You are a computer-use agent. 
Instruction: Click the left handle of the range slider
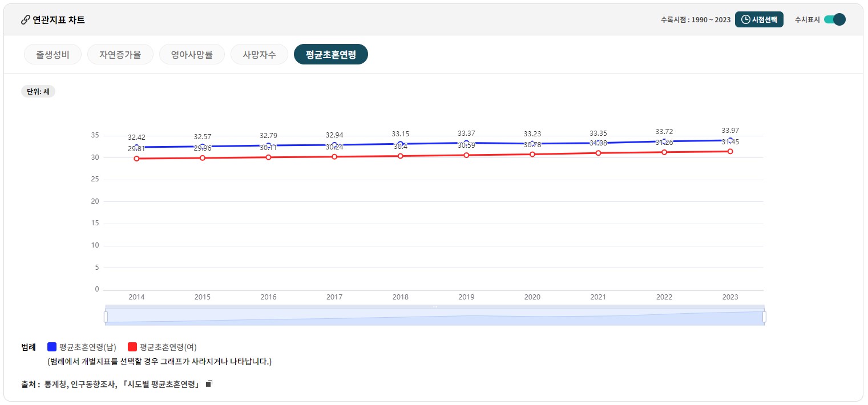(106, 316)
